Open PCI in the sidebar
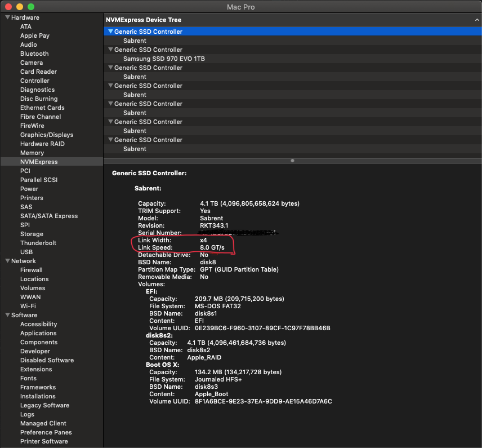 point(25,171)
